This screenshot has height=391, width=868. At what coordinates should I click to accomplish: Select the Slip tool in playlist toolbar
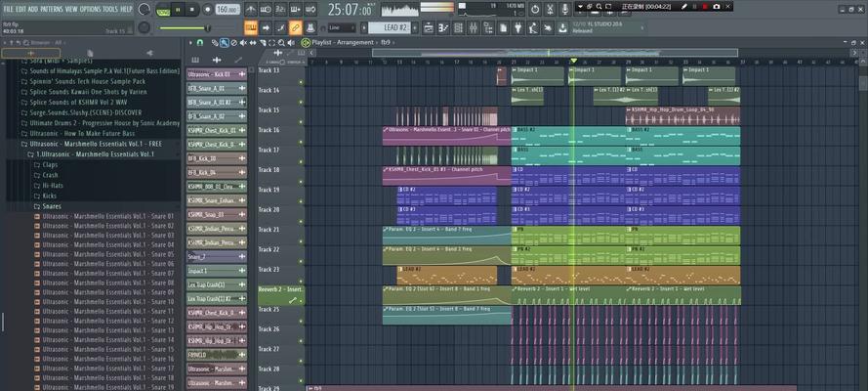pyautogui.click(x=253, y=43)
